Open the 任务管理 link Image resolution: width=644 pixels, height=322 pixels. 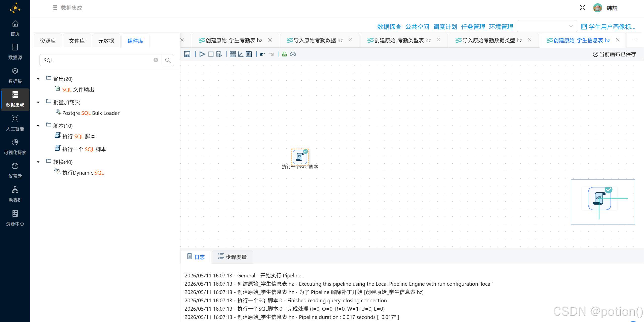coord(473,27)
